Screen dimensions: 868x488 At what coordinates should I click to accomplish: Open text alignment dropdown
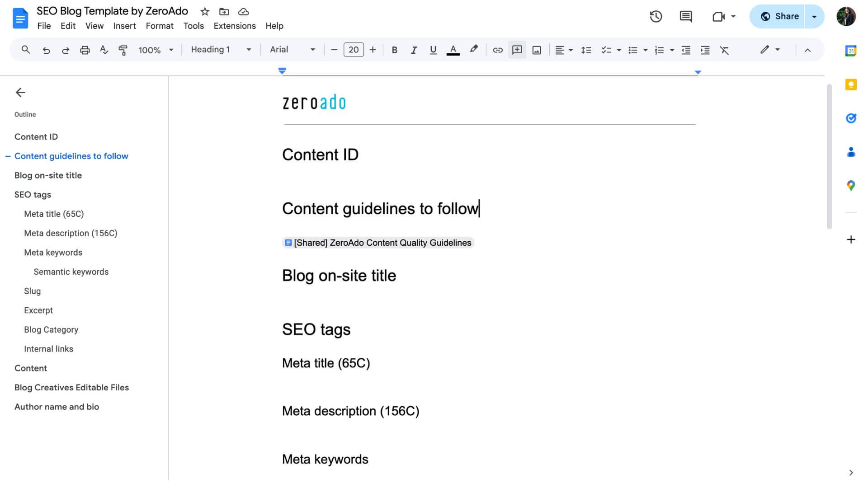pos(564,50)
